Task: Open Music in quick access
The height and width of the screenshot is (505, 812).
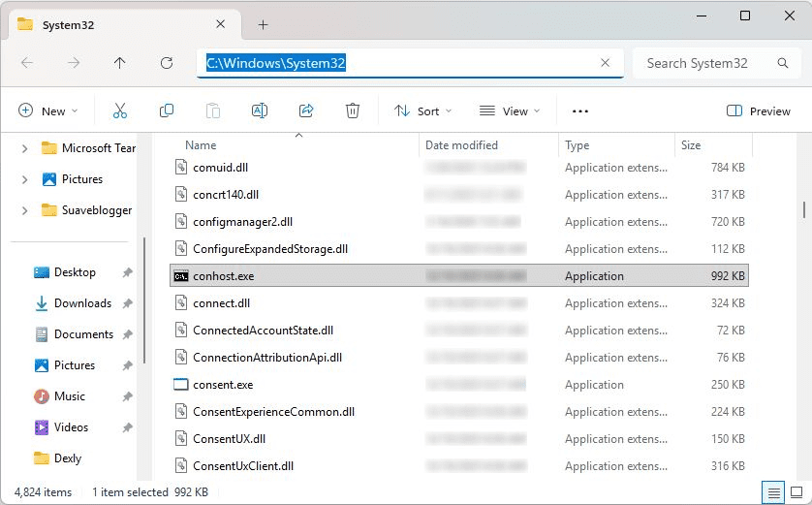Action: point(70,396)
